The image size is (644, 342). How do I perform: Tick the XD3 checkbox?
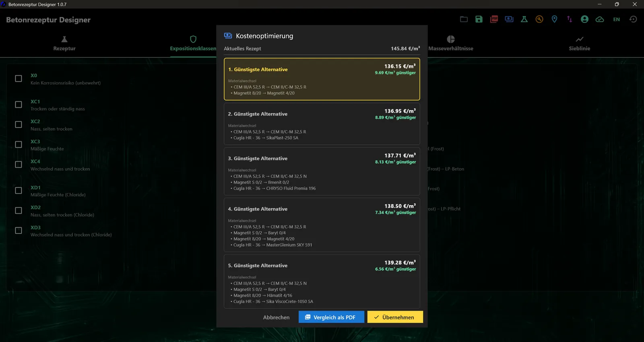click(19, 231)
